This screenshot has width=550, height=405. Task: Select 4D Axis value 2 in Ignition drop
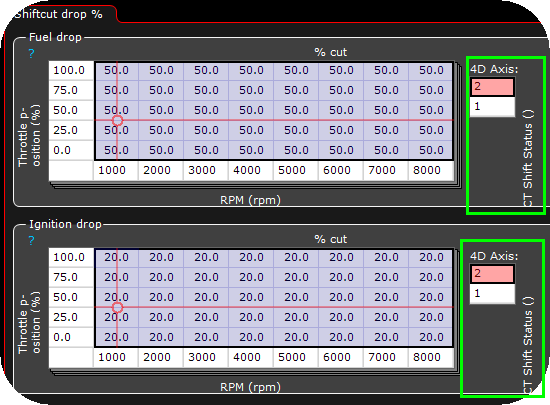click(492, 274)
